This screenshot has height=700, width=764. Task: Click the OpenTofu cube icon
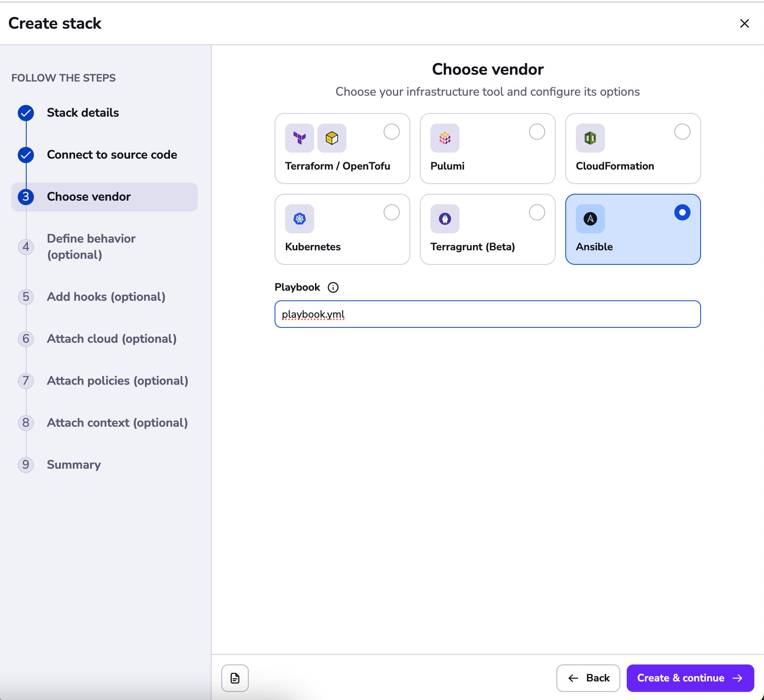tap(332, 138)
